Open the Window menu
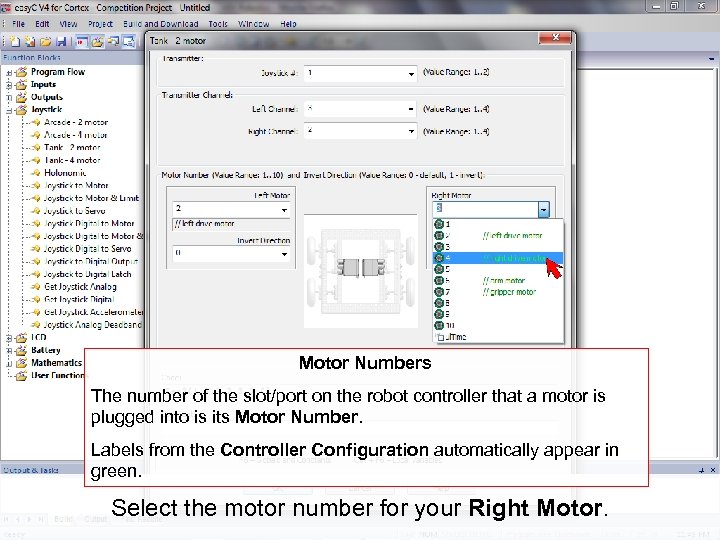The image size is (720, 540). pos(253,24)
